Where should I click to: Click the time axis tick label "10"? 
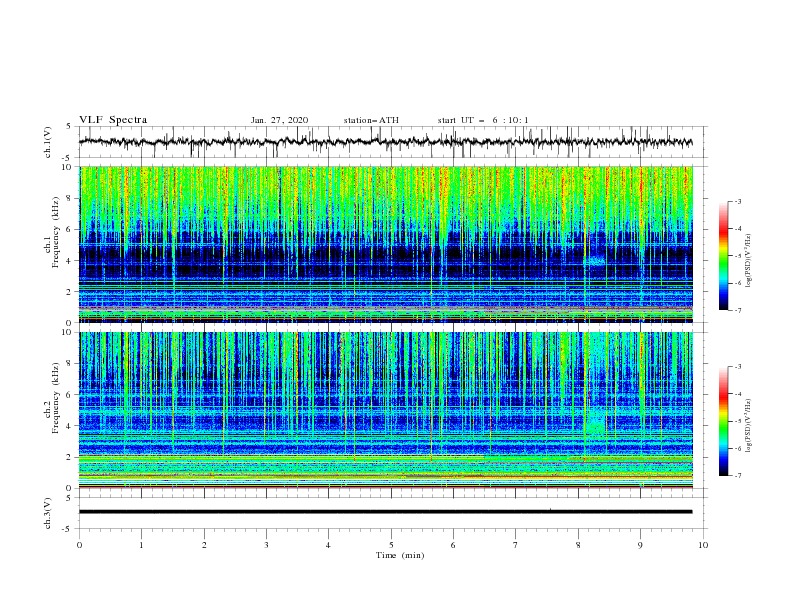pyautogui.click(x=703, y=545)
